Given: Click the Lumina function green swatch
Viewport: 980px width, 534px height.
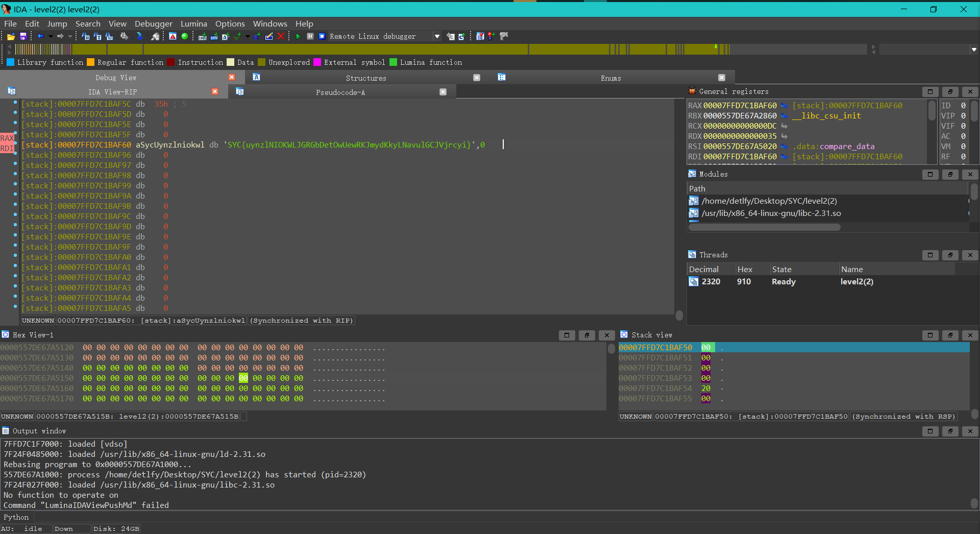Looking at the screenshot, I should (393, 62).
